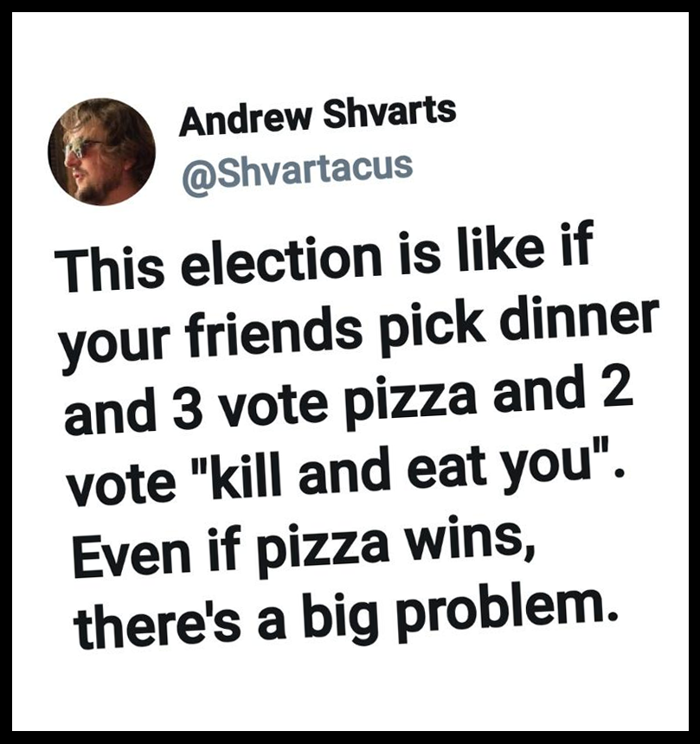Image resolution: width=700 pixels, height=744 pixels.
Task: Open Andrew Shvarts' round profile picture
Action: pos(101,152)
